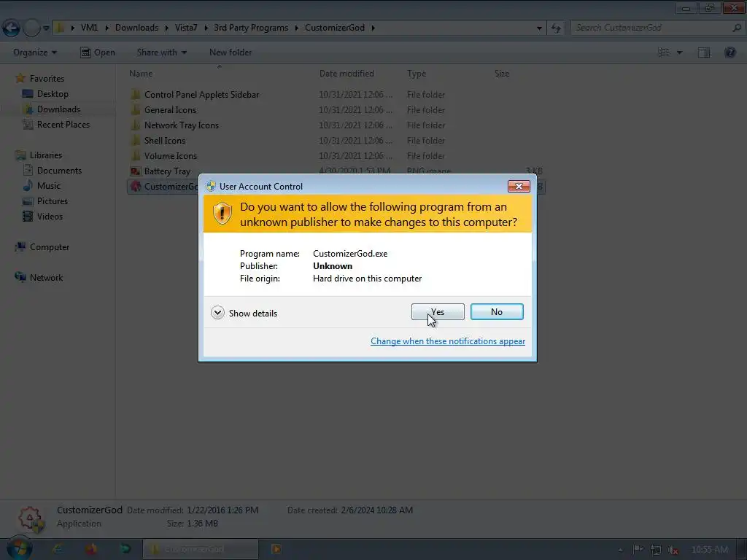747x560 pixels.
Task: Select the Documents library
Action: [53, 171]
